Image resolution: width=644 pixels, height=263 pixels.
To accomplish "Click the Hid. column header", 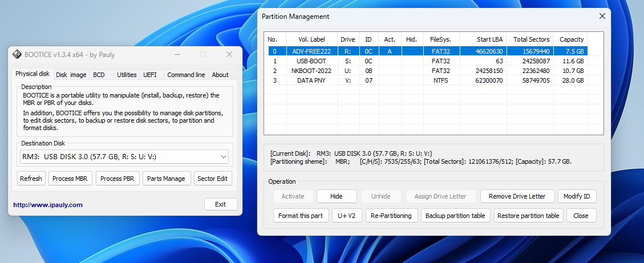I will [x=411, y=39].
